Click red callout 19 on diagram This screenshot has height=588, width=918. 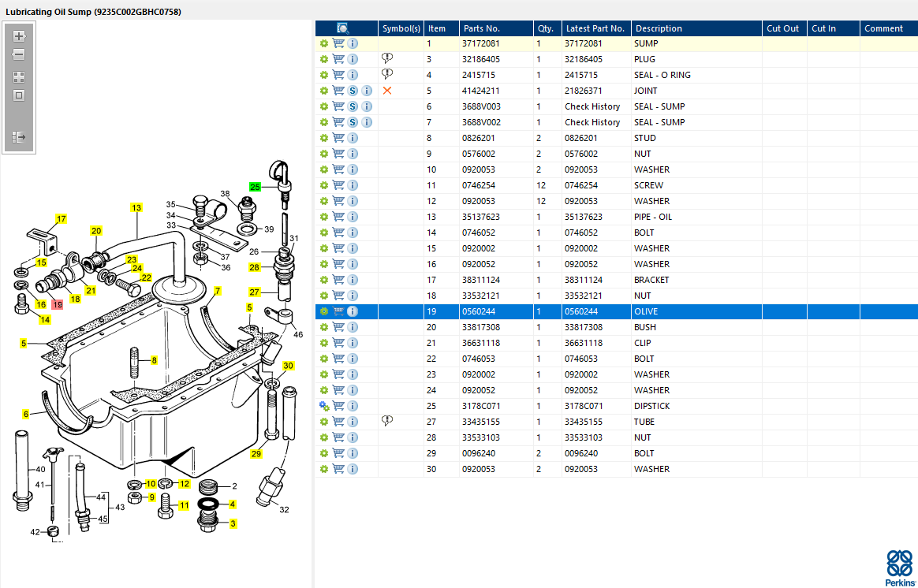pyautogui.click(x=58, y=304)
